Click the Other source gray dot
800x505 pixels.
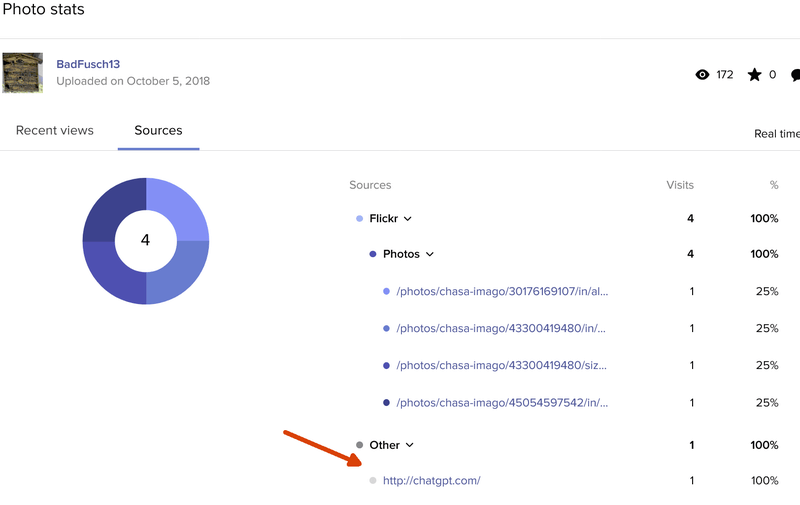pyautogui.click(x=359, y=445)
